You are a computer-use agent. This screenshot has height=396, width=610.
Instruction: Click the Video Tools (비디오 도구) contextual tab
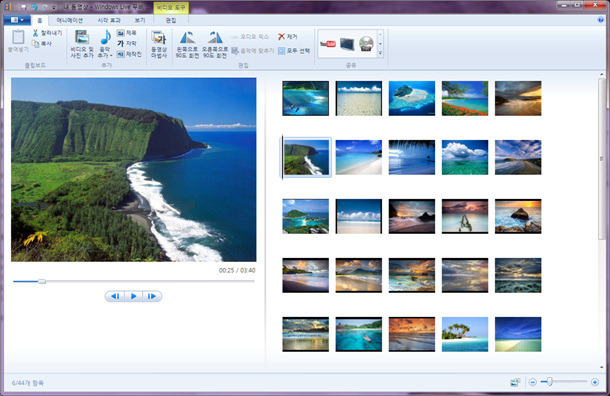pos(171,8)
